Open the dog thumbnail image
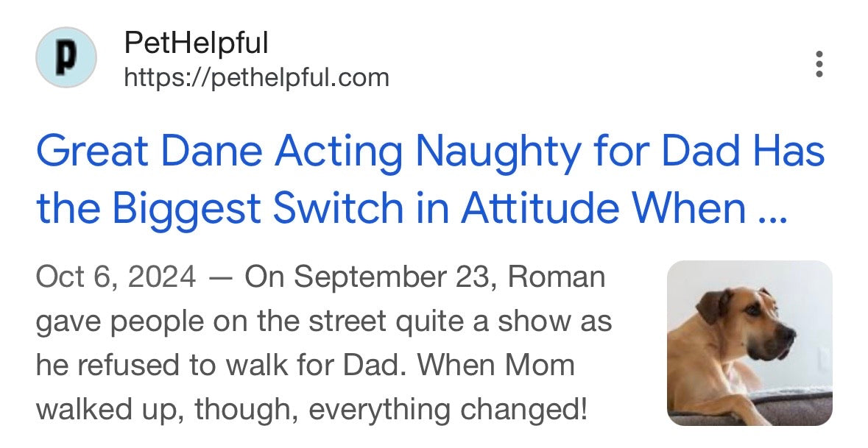The height and width of the screenshot is (448, 868). pyautogui.click(x=749, y=343)
